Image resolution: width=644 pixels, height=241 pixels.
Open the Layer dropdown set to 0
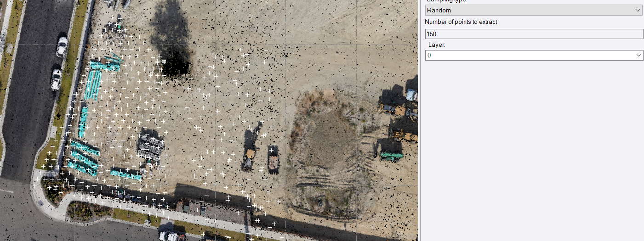click(533, 55)
